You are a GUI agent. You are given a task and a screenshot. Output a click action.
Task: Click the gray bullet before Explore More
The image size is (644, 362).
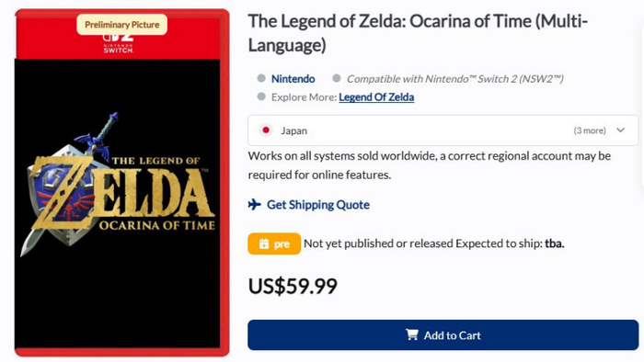[x=261, y=96]
